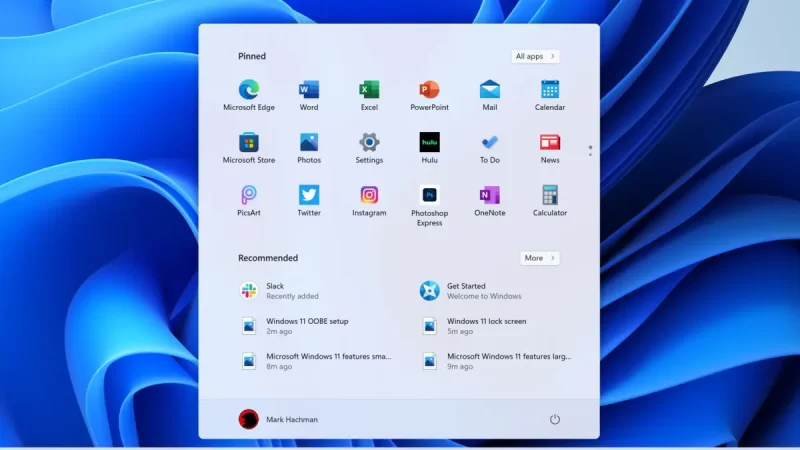
Task: Launch Photoshop Express
Action: tap(429, 195)
